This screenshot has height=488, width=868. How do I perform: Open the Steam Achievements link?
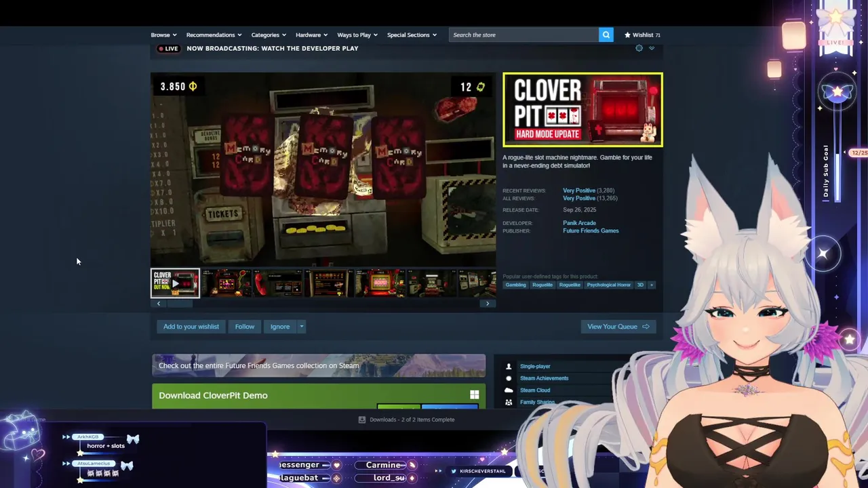pyautogui.click(x=544, y=378)
